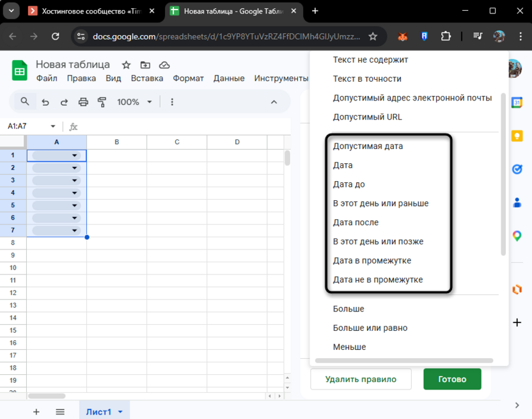Click the move to folder icon
532x419 pixels.
tap(145, 65)
